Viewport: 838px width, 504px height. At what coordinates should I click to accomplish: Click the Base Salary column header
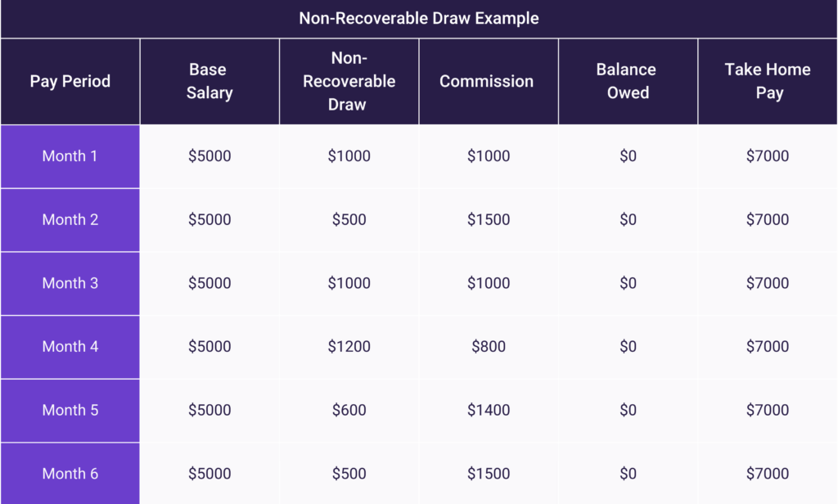[209, 81]
